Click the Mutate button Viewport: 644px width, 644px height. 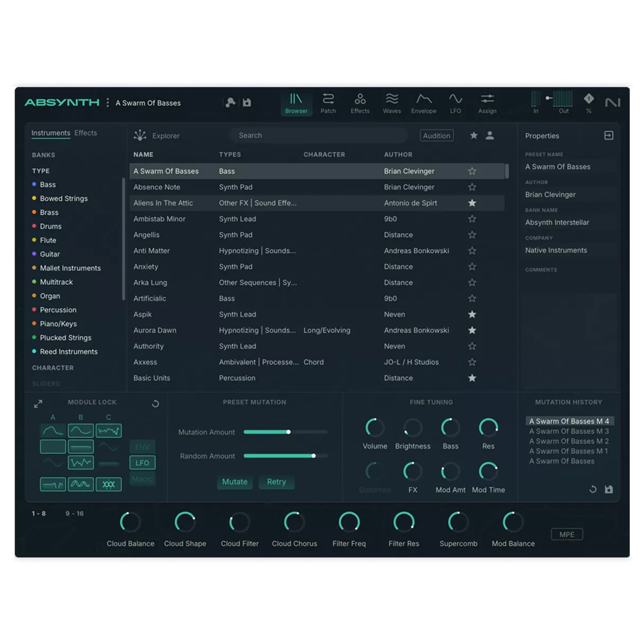[x=235, y=482]
